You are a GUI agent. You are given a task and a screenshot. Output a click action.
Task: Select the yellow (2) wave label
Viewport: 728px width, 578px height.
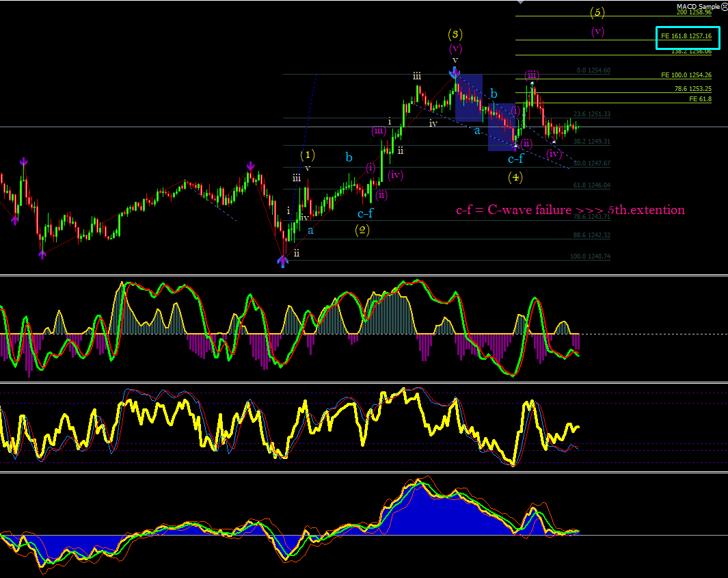click(362, 230)
